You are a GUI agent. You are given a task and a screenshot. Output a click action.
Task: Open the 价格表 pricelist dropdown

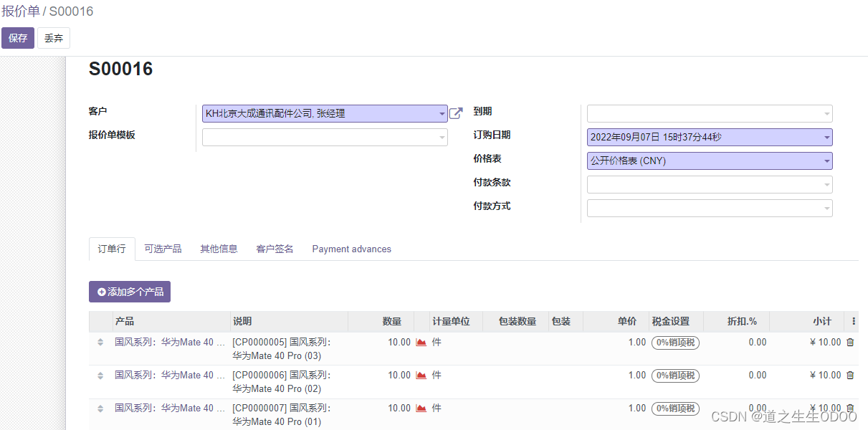pyautogui.click(x=824, y=161)
